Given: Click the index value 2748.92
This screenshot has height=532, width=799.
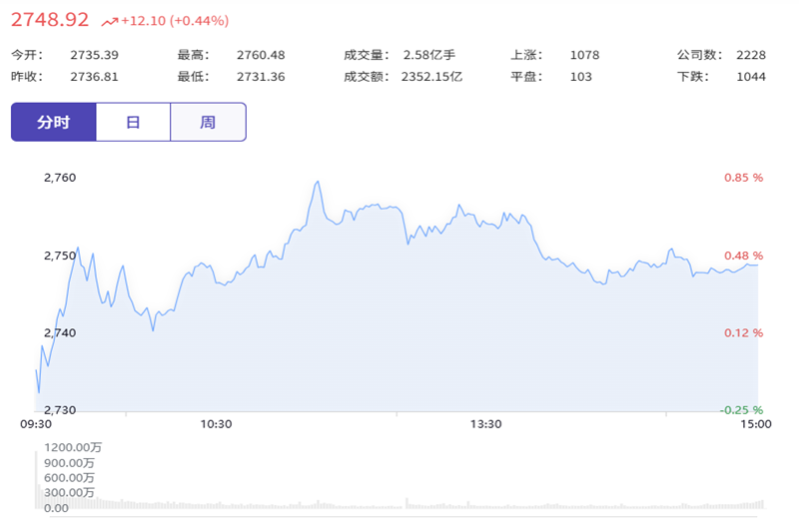Looking at the screenshot, I should (50, 20).
